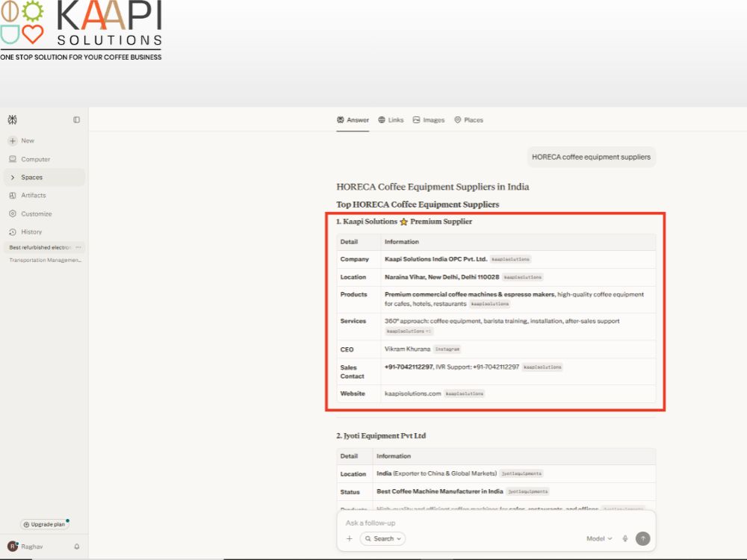Click 'HORECA Coffee Equipment Suppliers in India' heading
The image size is (747, 560).
(433, 187)
